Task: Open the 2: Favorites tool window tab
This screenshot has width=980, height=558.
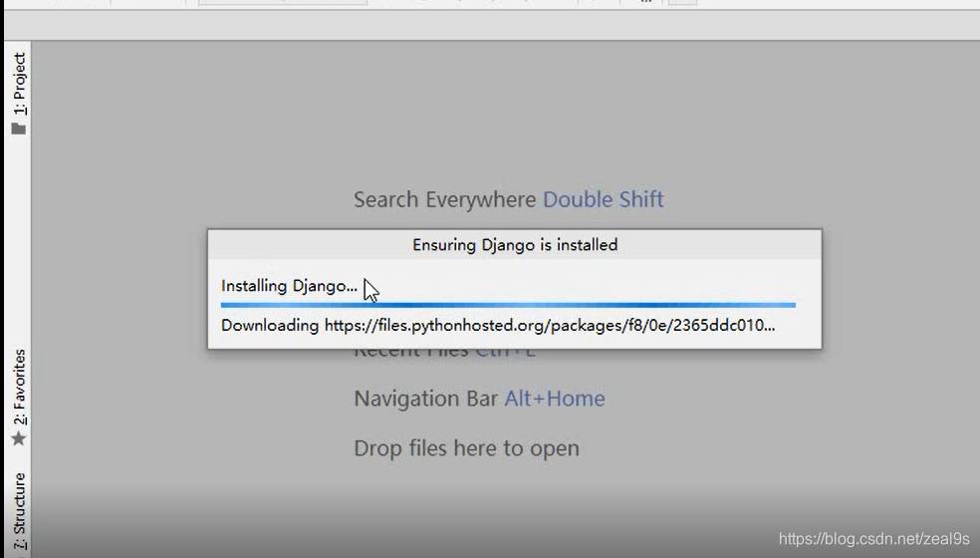Action: pos(19,398)
